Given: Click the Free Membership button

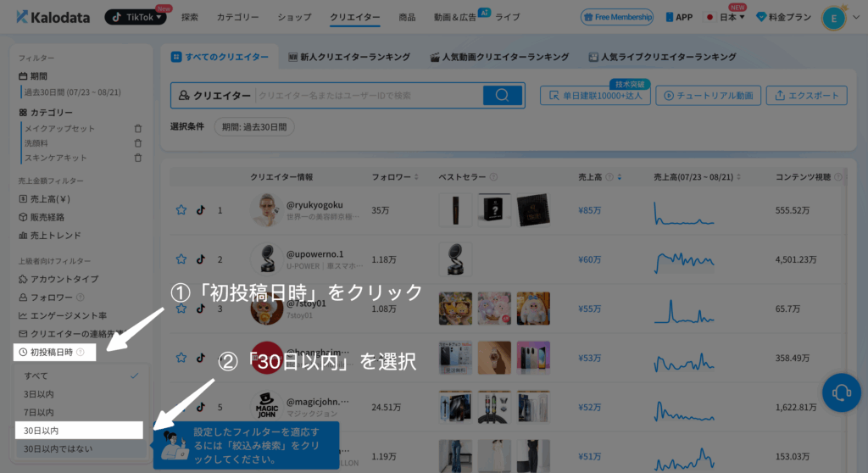Looking at the screenshot, I should tap(617, 17).
